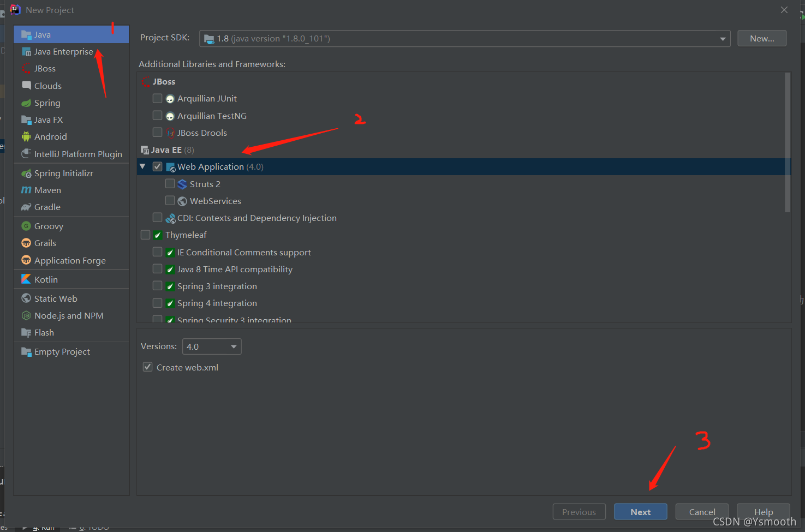Screen dimensions: 805x532
Task: Open the Versions 4.0 dropdown
Action: pyautogui.click(x=212, y=346)
